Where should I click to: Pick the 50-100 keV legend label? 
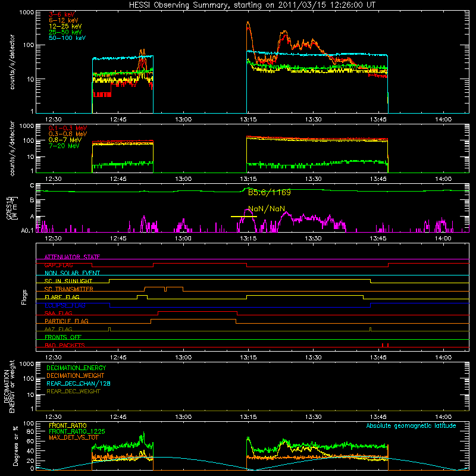coord(67,38)
